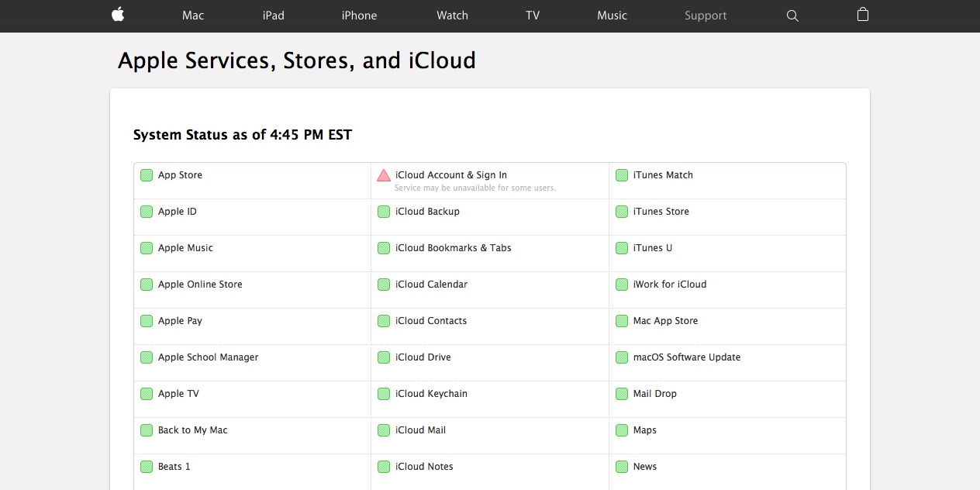Go to the iPhone section
The image size is (980, 490).
click(359, 16)
